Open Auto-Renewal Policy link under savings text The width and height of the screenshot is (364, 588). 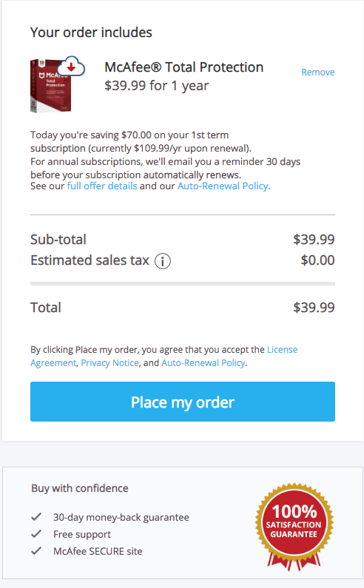click(223, 186)
